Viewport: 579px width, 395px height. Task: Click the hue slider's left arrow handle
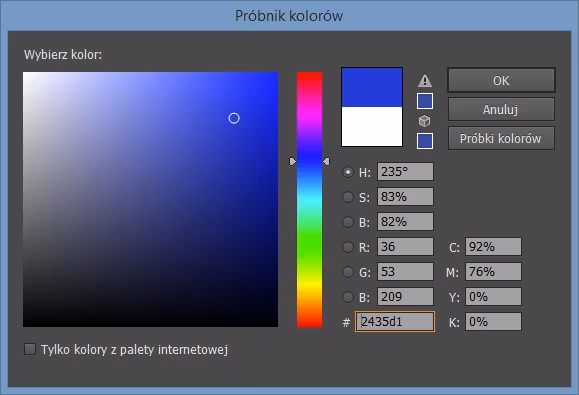[x=293, y=161]
